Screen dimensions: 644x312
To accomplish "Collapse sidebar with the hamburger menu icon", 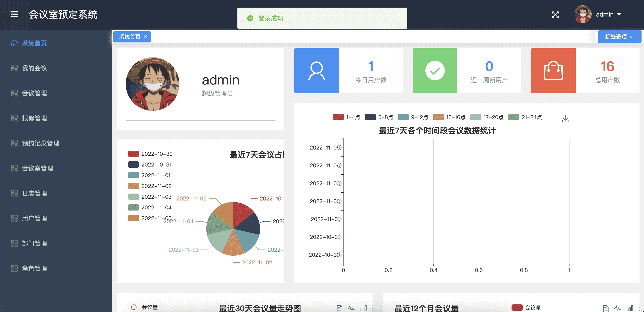I will click(14, 15).
